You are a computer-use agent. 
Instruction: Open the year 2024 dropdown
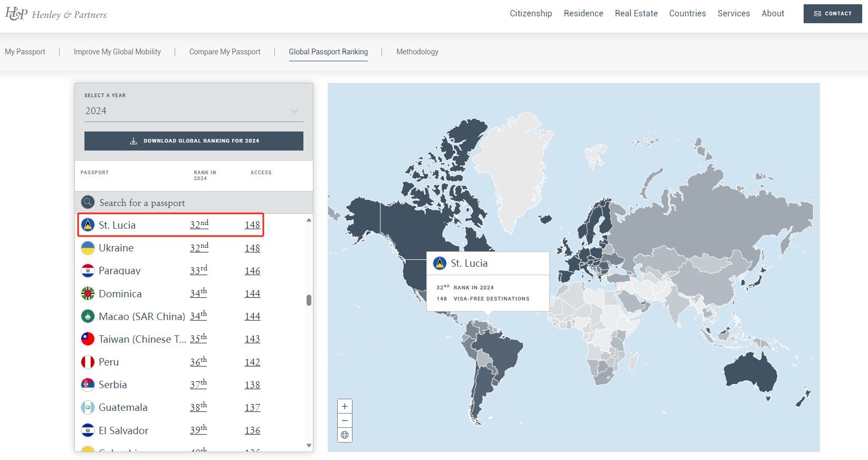pyautogui.click(x=194, y=111)
